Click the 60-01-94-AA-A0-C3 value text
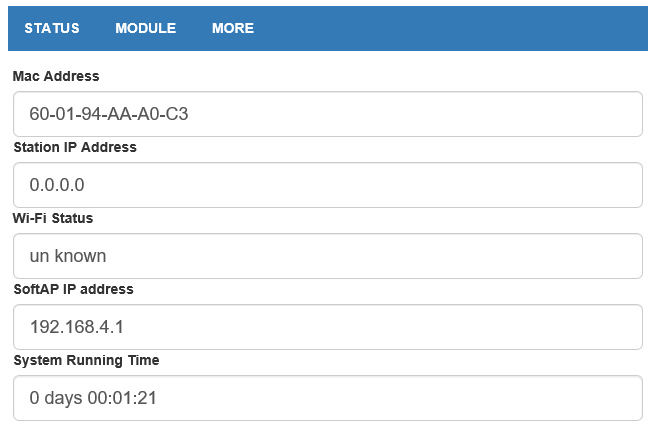 click(109, 114)
